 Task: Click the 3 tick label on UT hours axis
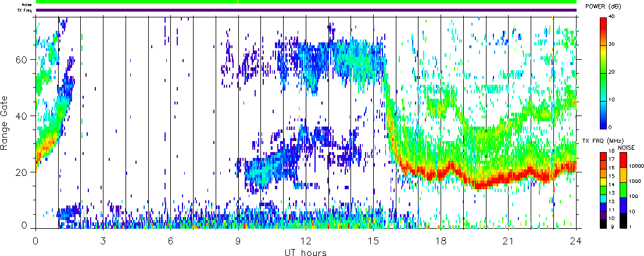(103, 241)
